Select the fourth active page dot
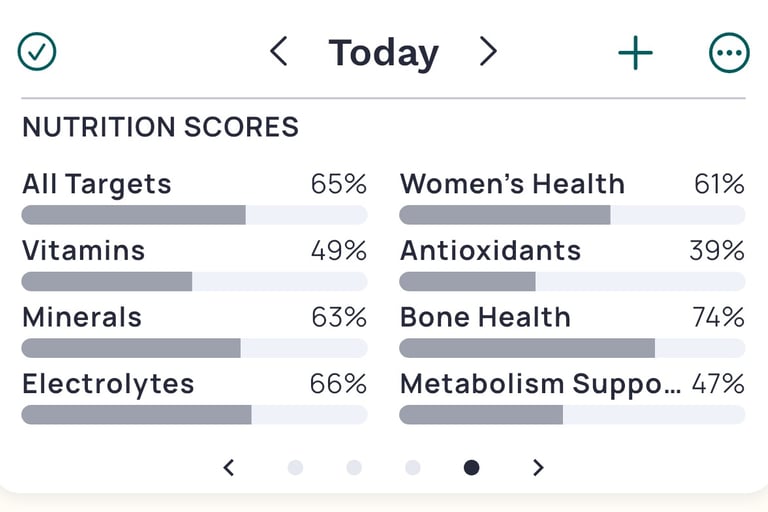 (x=471, y=467)
